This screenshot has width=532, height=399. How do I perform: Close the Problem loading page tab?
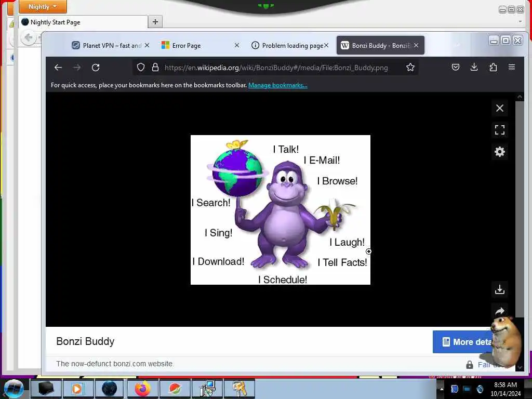[326, 45]
